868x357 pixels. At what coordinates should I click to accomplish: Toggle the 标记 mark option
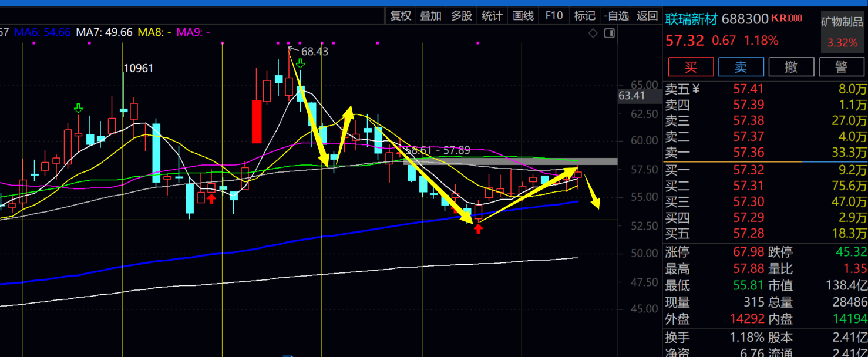584,16
